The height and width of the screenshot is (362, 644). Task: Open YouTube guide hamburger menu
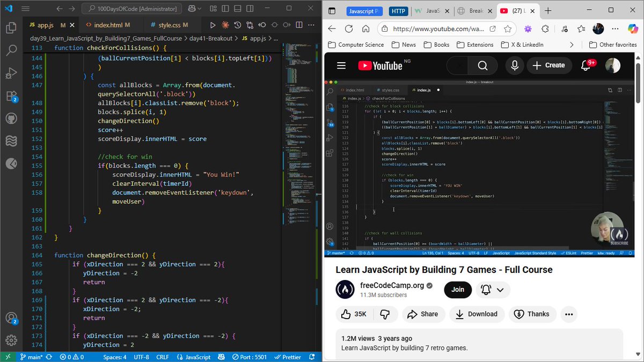pyautogui.click(x=341, y=65)
